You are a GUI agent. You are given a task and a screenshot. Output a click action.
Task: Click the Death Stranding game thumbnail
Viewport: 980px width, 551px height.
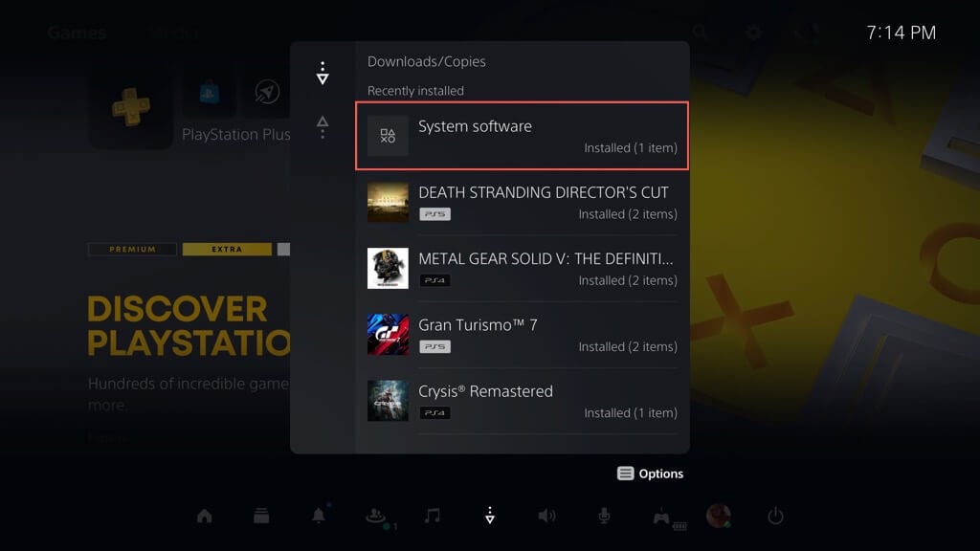[x=388, y=203]
